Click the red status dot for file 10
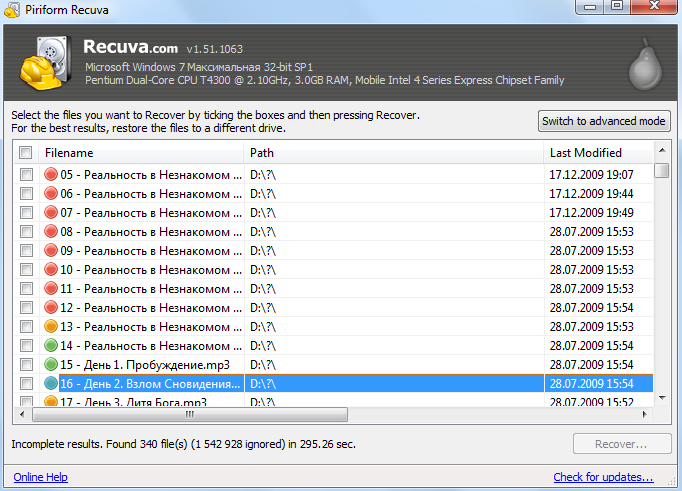This screenshot has width=682, height=491. (51, 270)
